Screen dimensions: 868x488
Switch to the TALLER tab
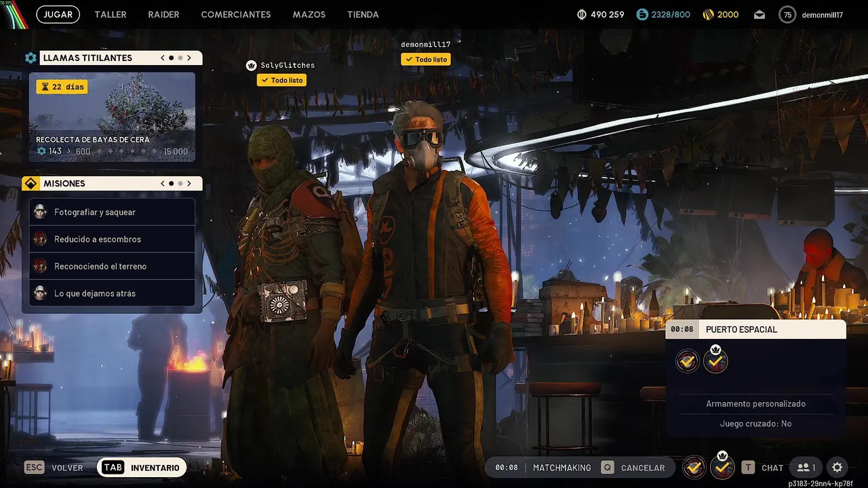(111, 14)
